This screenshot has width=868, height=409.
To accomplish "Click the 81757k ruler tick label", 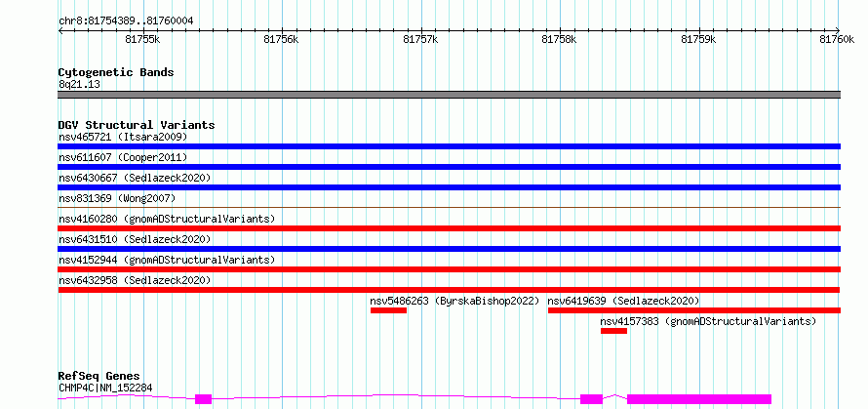I will pyautogui.click(x=420, y=39).
